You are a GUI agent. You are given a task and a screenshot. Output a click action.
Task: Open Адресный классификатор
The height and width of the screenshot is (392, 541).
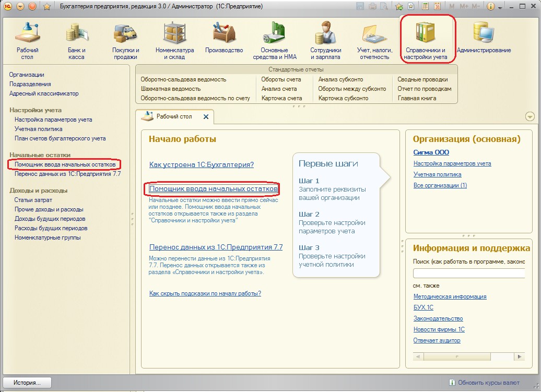click(44, 93)
